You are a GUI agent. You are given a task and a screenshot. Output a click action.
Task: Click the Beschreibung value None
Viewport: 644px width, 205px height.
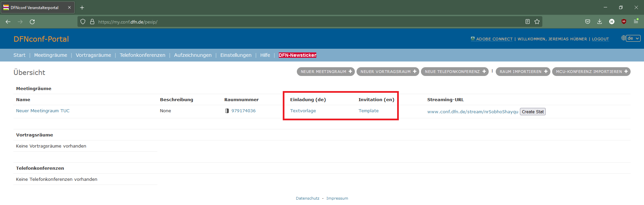pyautogui.click(x=165, y=111)
